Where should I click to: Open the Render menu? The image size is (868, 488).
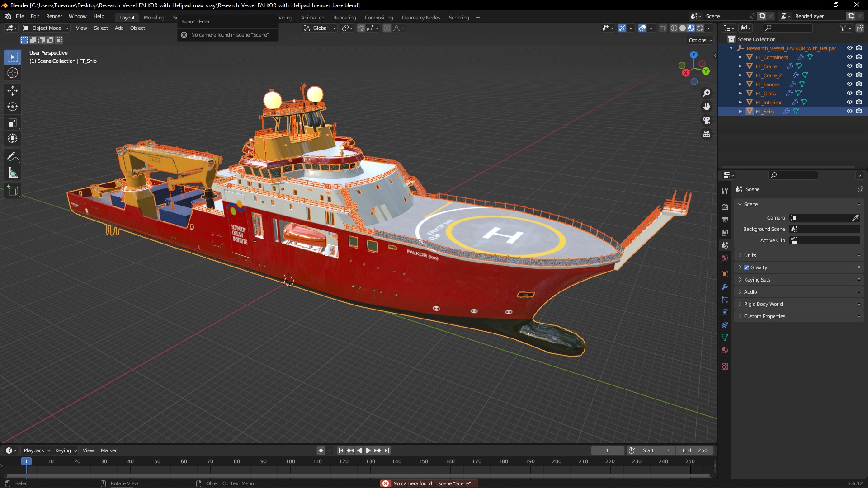(54, 16)
